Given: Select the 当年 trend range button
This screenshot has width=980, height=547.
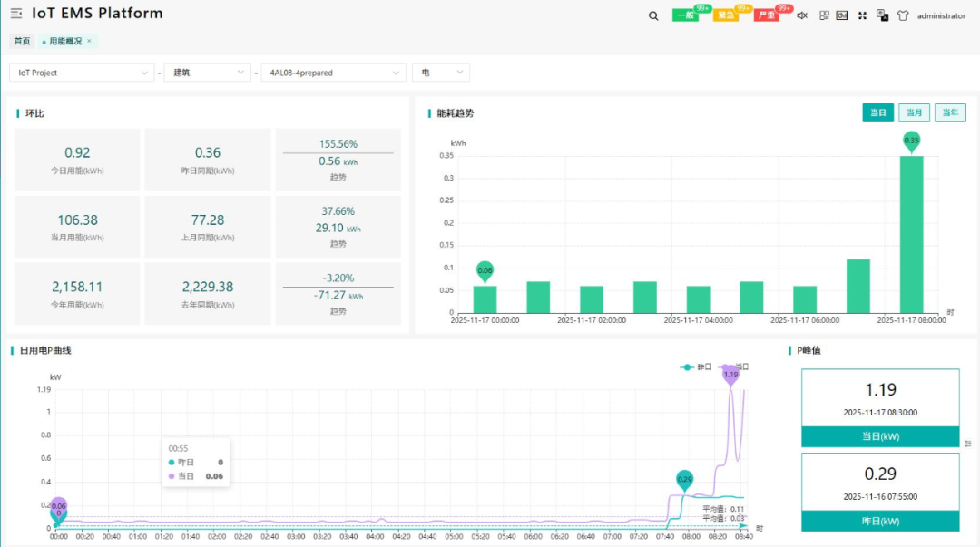Looking at the screenshot, I should 951,112.
